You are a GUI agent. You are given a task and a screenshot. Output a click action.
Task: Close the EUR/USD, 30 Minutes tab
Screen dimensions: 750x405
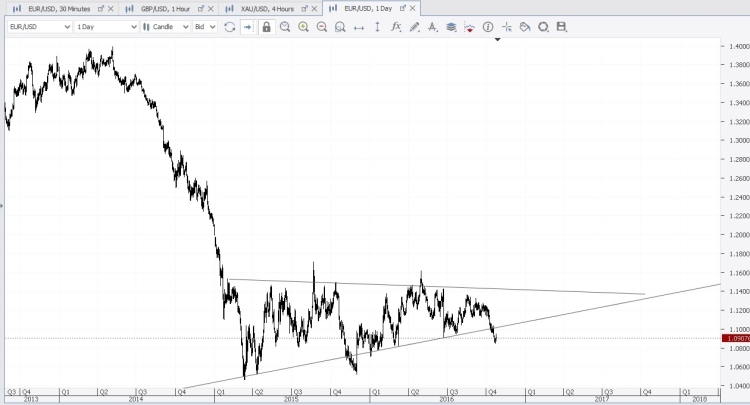coord(110,9)
